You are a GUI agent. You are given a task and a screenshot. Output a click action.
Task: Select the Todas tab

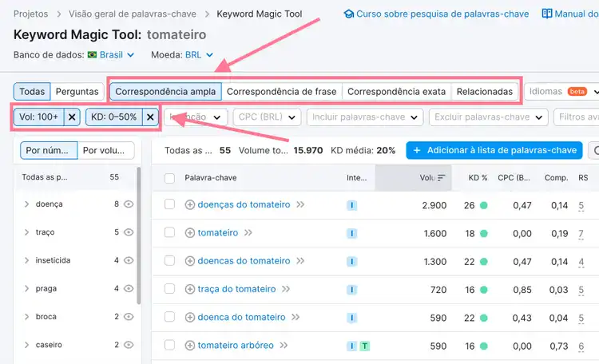(32, 92)
